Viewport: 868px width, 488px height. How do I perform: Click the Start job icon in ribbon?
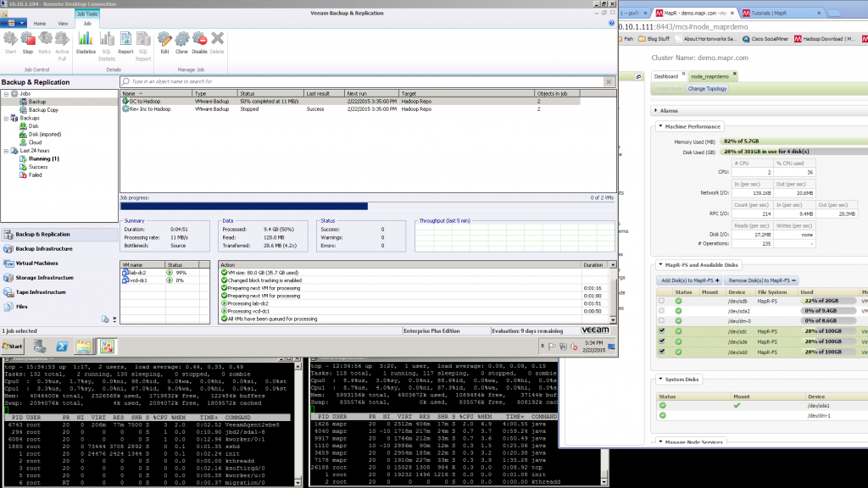(x=10, y=42)
